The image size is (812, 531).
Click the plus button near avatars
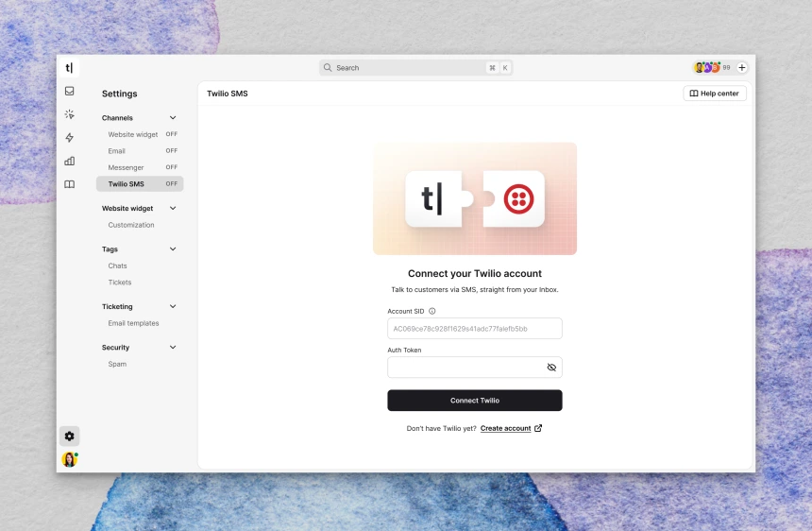point(741,67)
